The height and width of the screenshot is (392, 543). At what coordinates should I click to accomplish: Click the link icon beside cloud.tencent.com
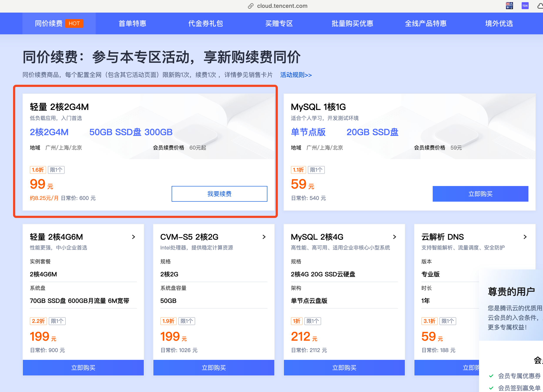(250, 6)
